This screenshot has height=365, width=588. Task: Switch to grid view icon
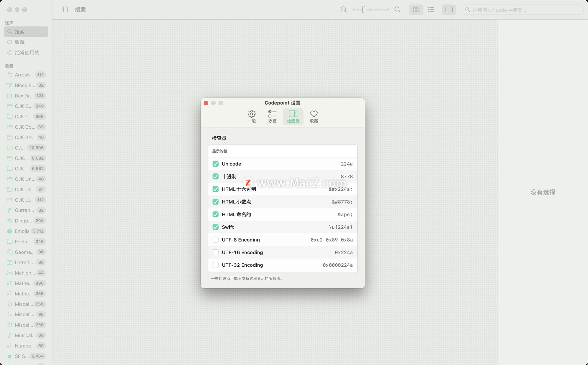point(416,10)
